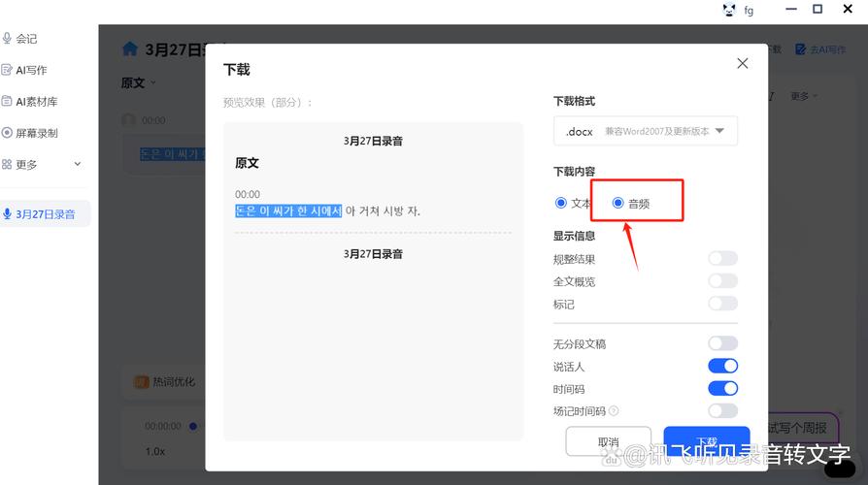868x485 pixels.
Task: Click the microphone icon next to 会记
Action: (7, 38)
